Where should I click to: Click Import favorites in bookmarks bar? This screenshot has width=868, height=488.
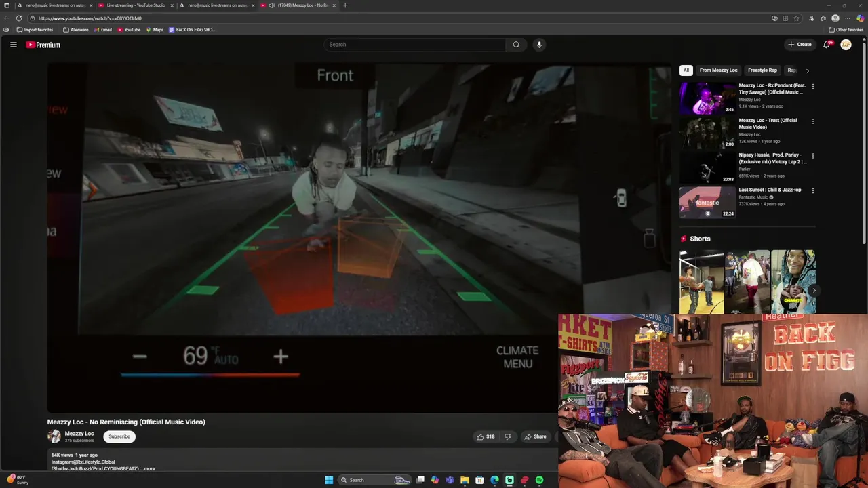point(35,30)
